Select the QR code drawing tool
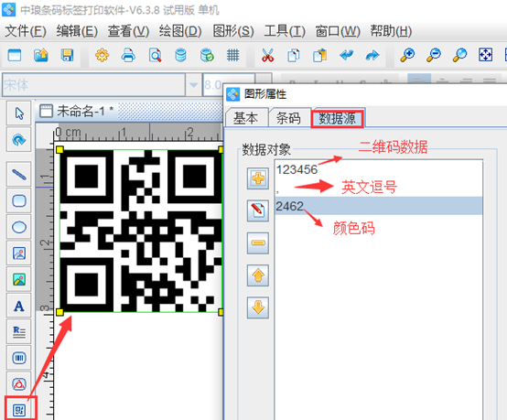The height and width of the screenshot is (420, 507). coord(19,410)
